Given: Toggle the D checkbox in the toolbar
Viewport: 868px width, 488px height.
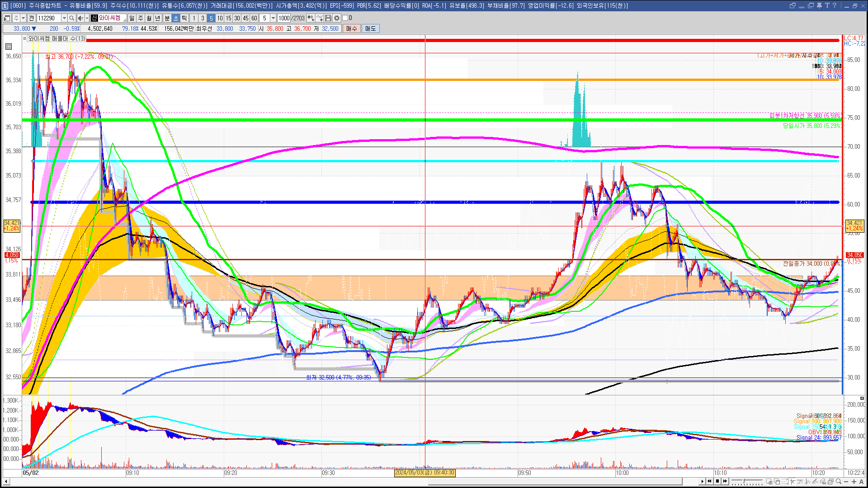Looking at the screenshot, I should click(x=345, y=18).
